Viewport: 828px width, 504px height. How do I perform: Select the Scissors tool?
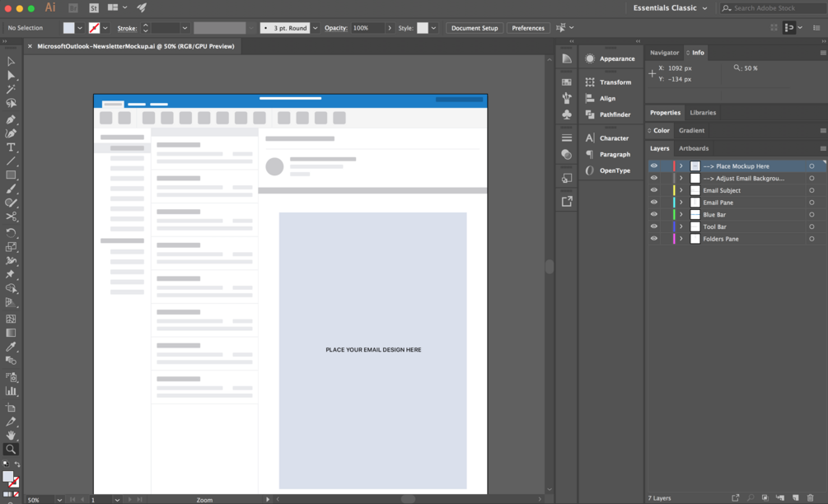(x=11, y=217)
